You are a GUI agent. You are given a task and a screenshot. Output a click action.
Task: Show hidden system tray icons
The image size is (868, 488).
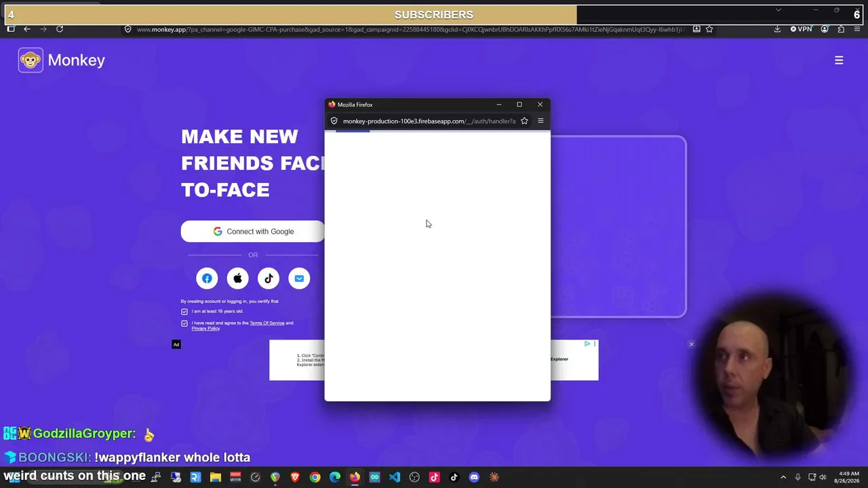[783, 477]
